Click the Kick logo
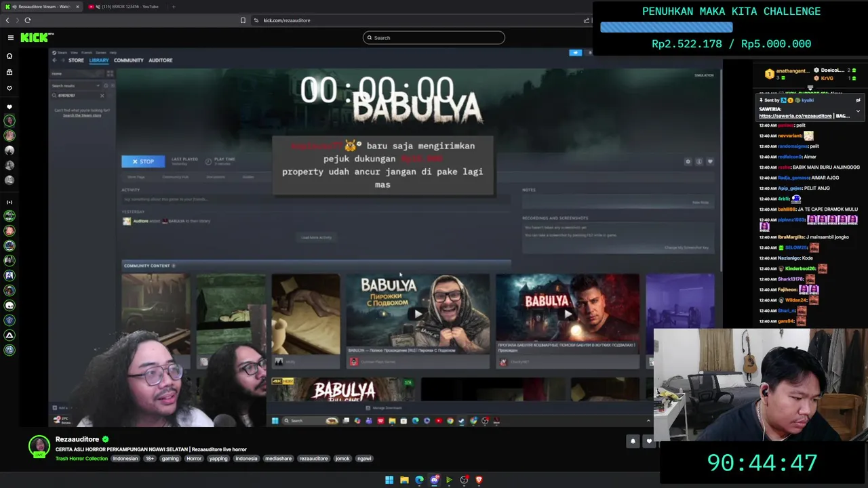 37,38
